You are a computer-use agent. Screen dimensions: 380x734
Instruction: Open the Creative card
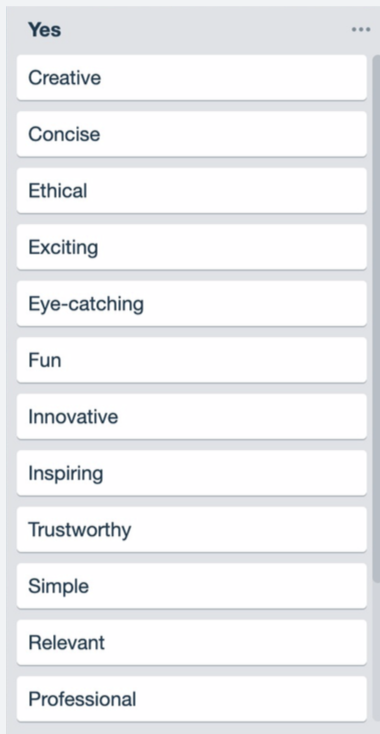click(x=191, y=77)
